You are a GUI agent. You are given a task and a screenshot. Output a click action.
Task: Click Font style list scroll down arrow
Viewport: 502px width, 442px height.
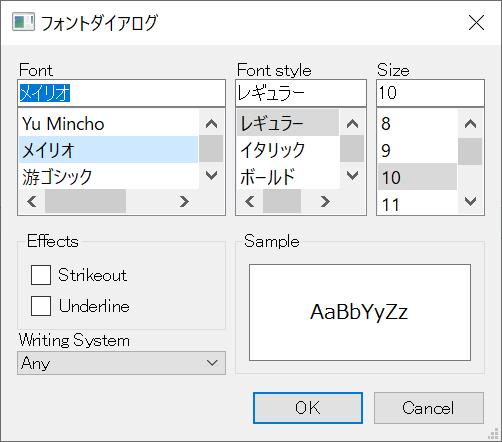352,175
